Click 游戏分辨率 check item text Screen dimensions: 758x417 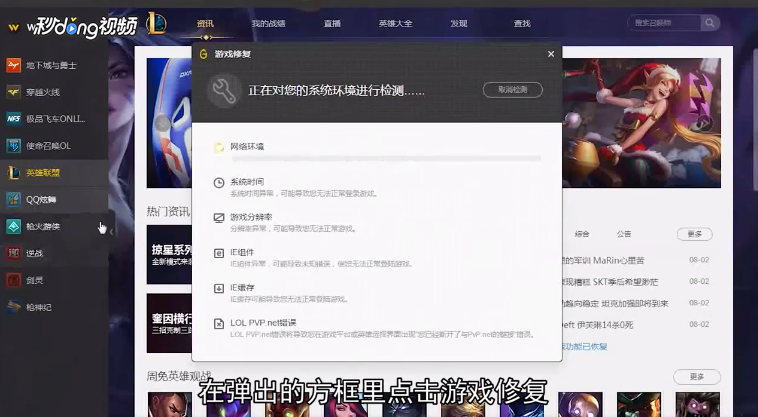coord(251,217)
